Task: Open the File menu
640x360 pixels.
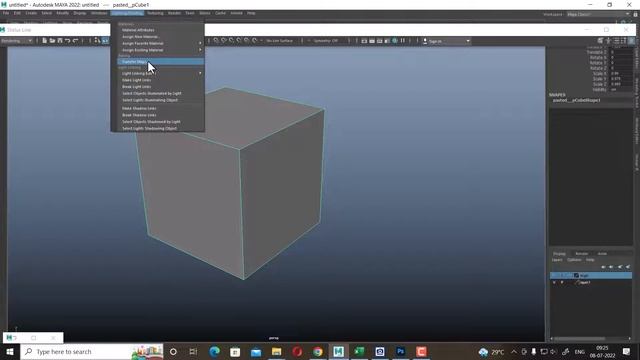Action: (6, 13)
